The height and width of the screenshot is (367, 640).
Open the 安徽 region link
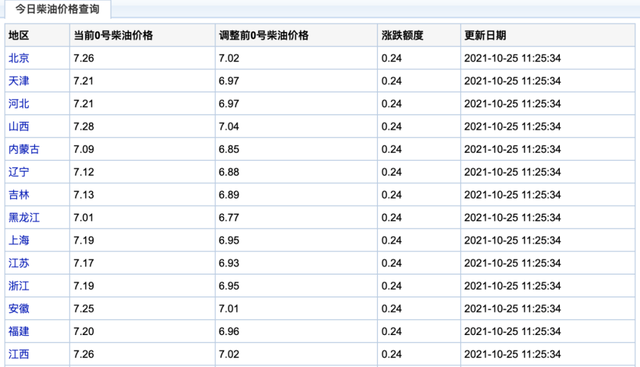coord(19,309)
